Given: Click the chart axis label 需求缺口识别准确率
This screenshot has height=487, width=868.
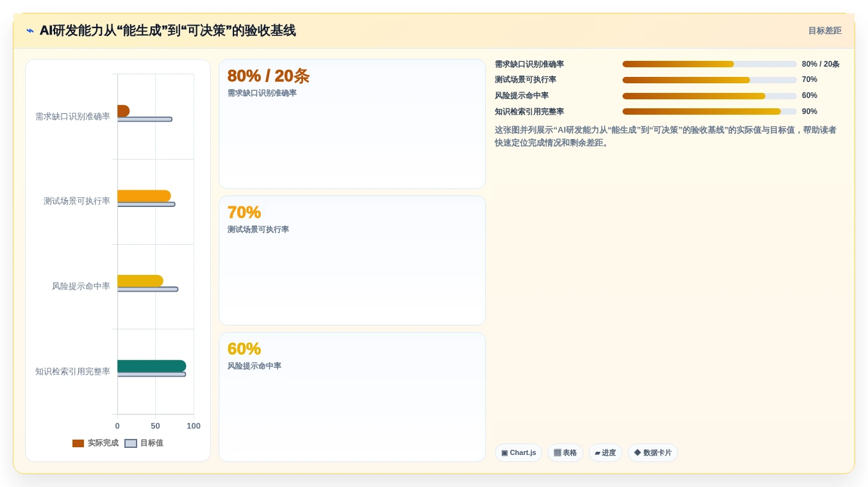Looking at the screenshot, I should (72, 117).
